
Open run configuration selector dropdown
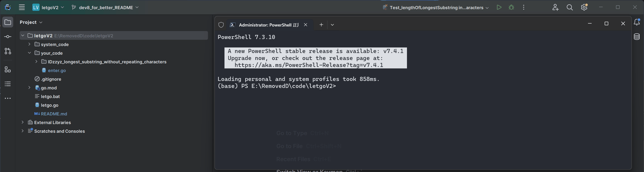tap(435, 7)
